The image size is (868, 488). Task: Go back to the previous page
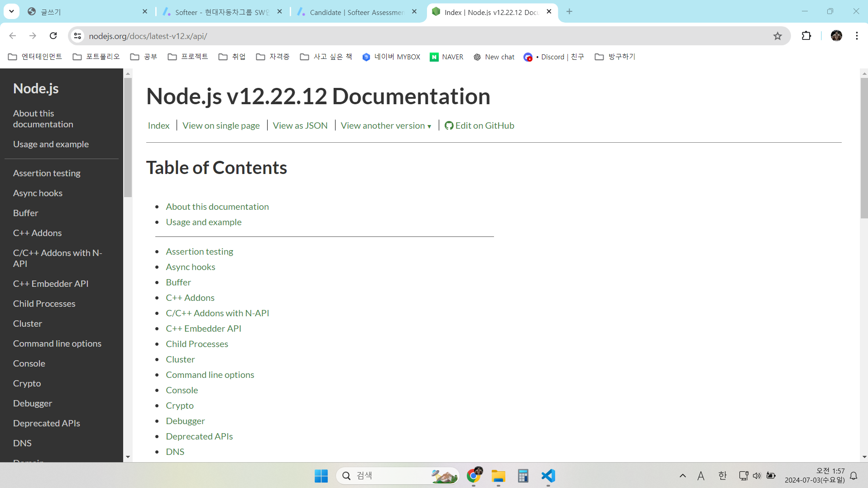(13, 36)
